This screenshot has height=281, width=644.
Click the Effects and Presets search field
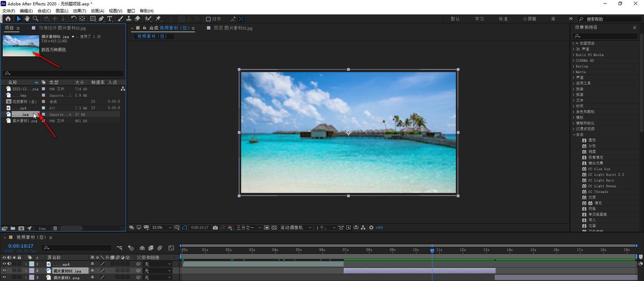tap(605, 36)
